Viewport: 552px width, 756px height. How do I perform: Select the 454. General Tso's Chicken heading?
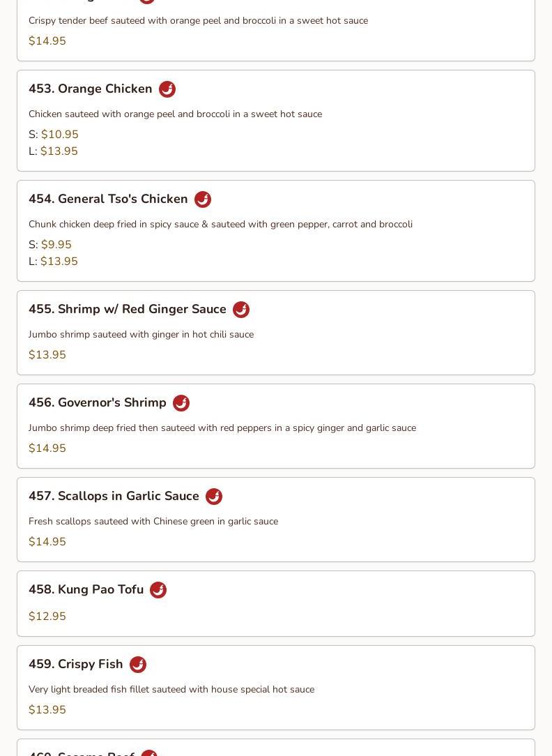tap(108, 199)
